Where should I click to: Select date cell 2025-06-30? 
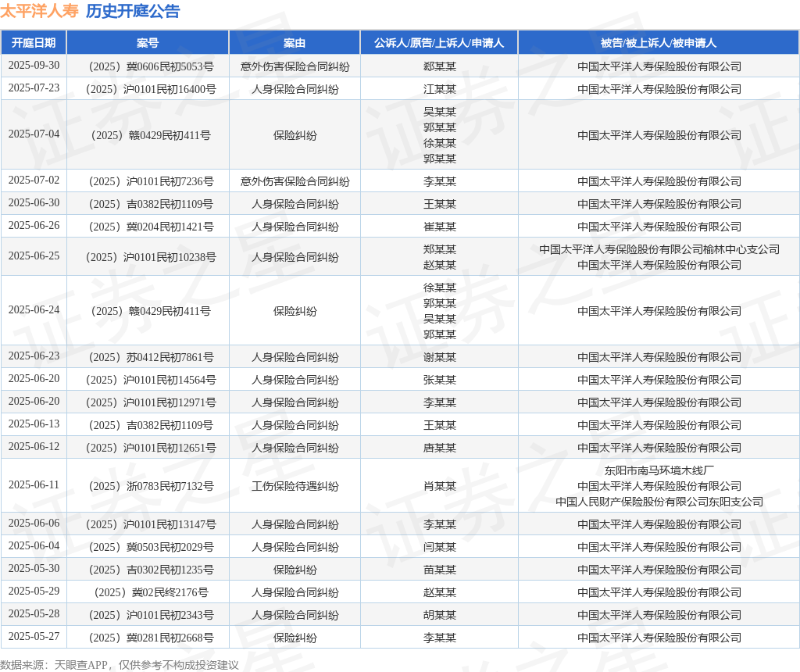pos(34,202)
